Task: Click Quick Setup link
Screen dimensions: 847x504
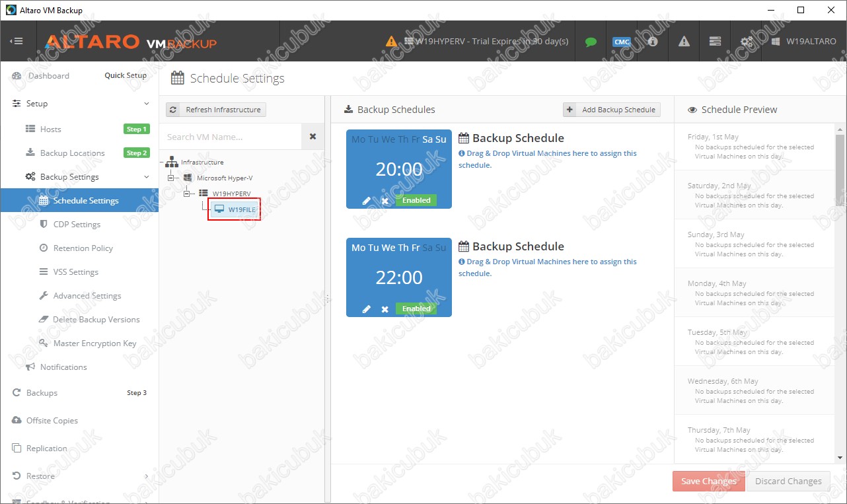Action: tap(126, 75)
